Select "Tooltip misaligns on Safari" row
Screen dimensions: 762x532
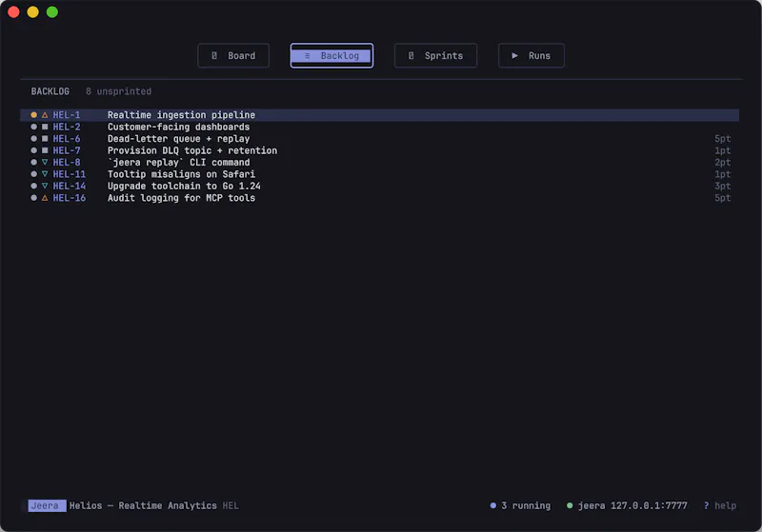click(379, 174)
